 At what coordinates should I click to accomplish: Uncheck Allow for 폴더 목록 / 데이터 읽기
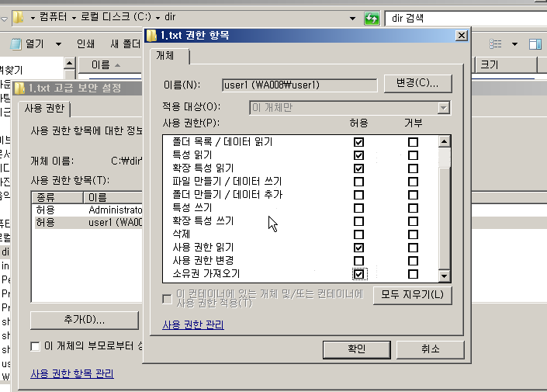click(358, 142)
